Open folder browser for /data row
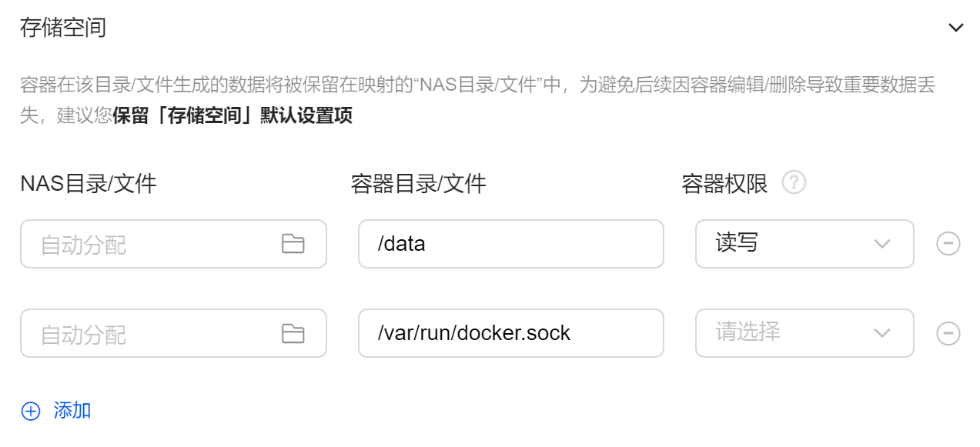 pos(293,244)
